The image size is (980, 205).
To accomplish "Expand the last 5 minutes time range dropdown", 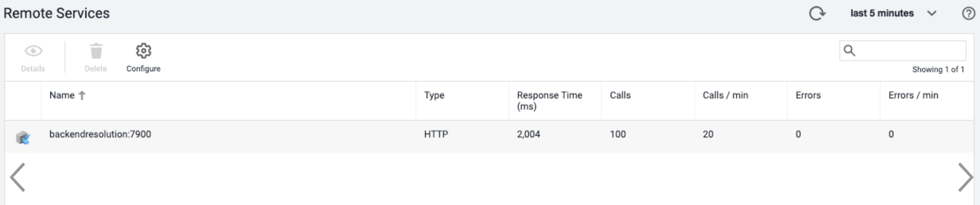I will (893, 13).
